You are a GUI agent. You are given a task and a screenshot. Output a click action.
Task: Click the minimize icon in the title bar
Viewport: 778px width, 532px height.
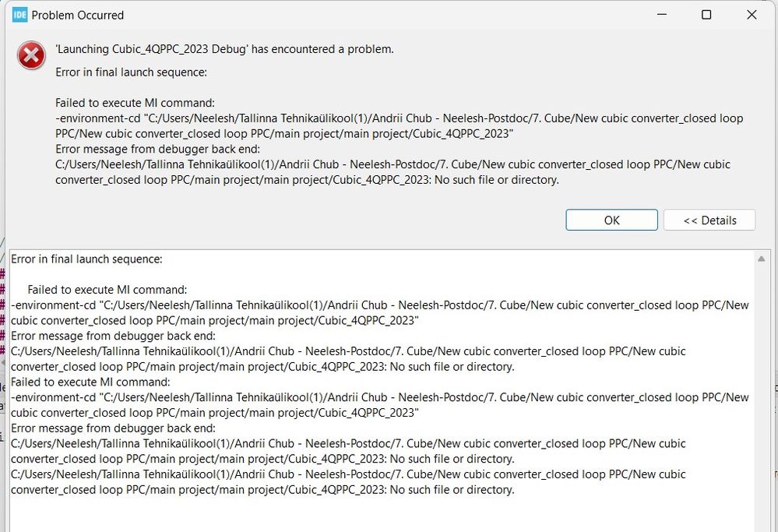[x=661, y=14]
